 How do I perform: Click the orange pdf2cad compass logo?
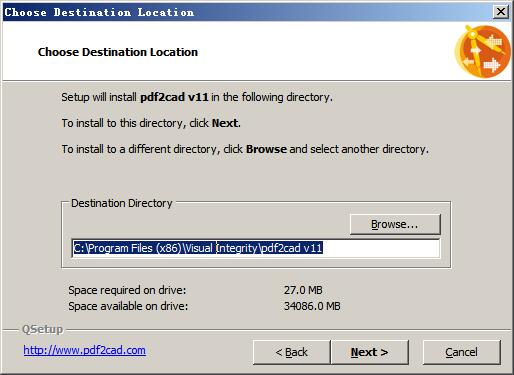[x=483, y=51]
